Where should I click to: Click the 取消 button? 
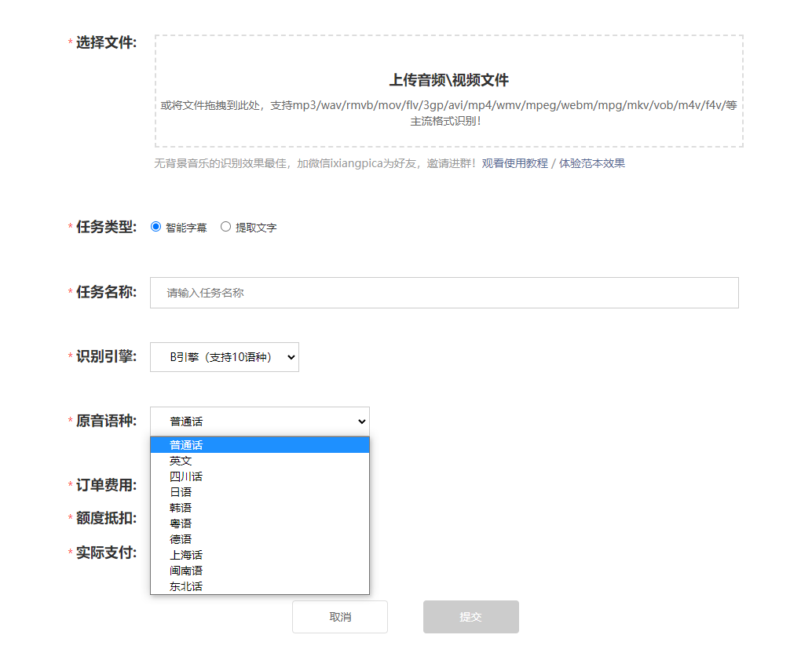(x=340, y=617)
